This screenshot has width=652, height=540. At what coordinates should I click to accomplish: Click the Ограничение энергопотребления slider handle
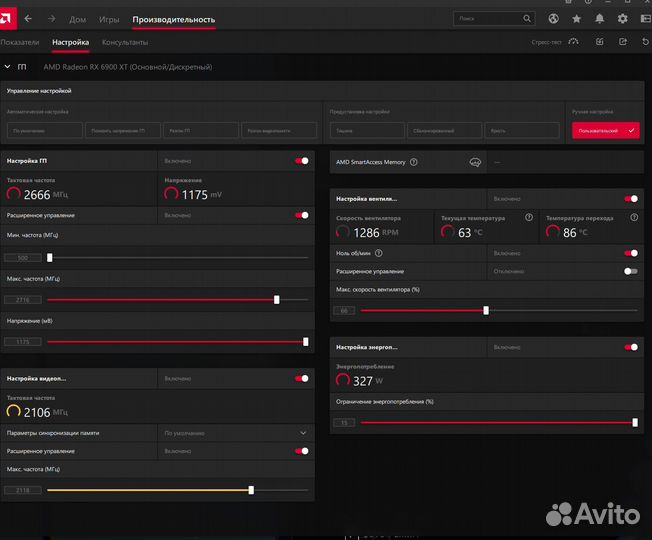tap(635, 423)
